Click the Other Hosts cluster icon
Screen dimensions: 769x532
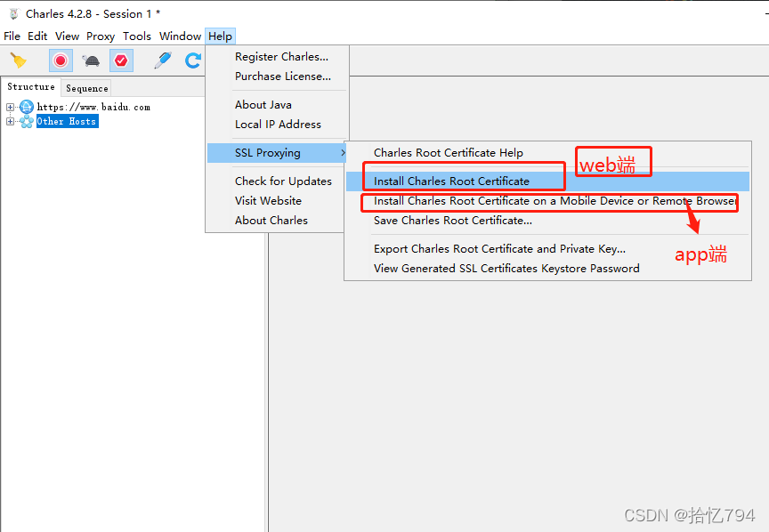coord(27,121)
